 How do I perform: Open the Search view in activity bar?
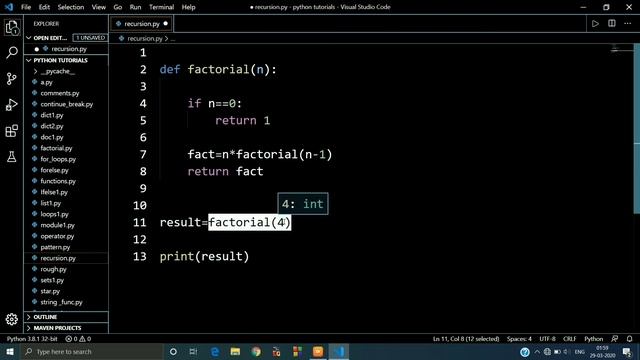coord(12,53)
